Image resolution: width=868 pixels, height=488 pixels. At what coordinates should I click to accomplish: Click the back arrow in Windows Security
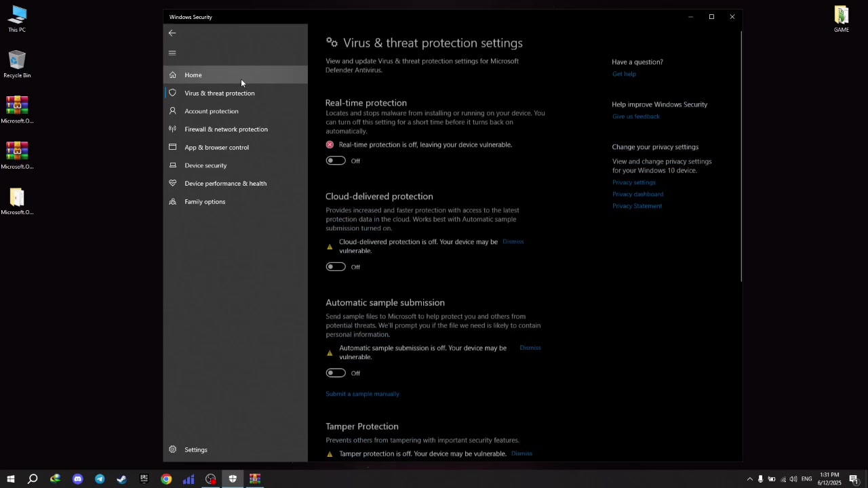pyautogui.click(x=172, y=33)
